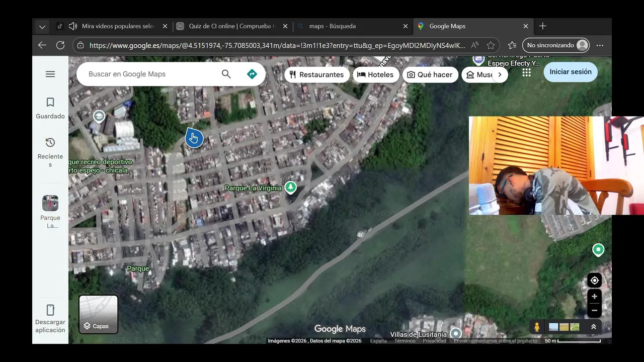Open the Guardado saved places panel
This screenshot has width=644, height=362.
coord(50,108)
